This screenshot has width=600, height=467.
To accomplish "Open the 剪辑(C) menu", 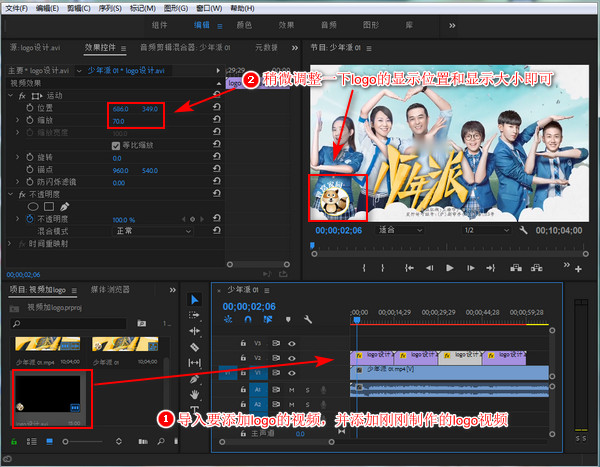I will pos(79,8).
